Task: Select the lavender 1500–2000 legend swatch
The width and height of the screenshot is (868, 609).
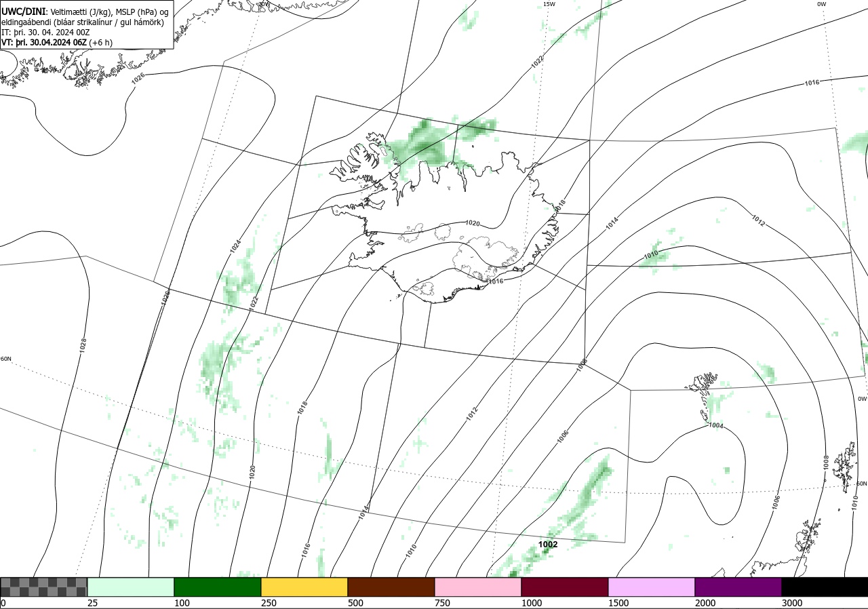Action: (652, 587)
